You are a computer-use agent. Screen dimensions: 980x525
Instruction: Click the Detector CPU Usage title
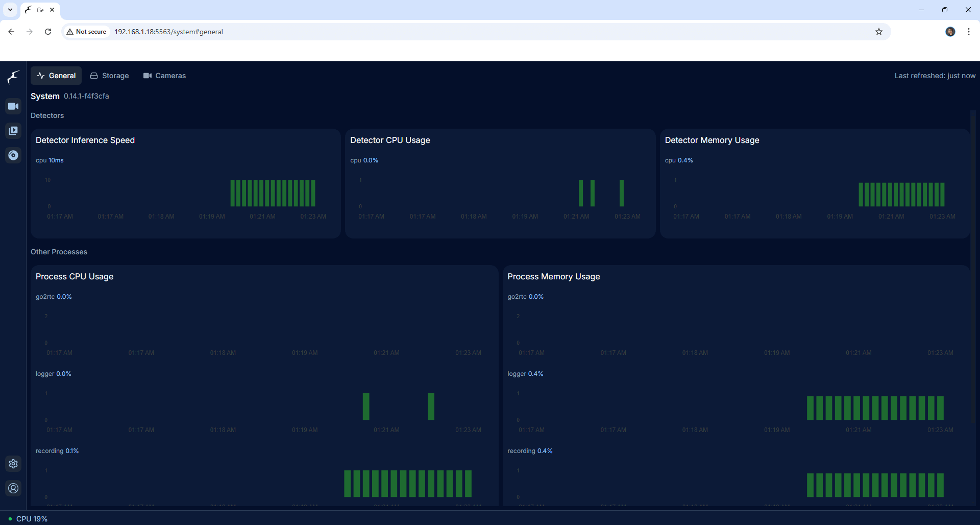pos(390,140)
